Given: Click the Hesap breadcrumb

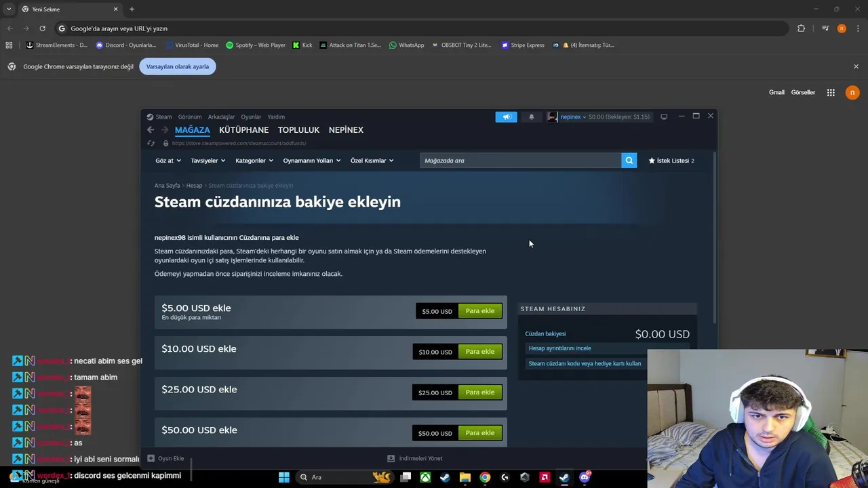Looking at the screenshot, I should tap(194, 186).
